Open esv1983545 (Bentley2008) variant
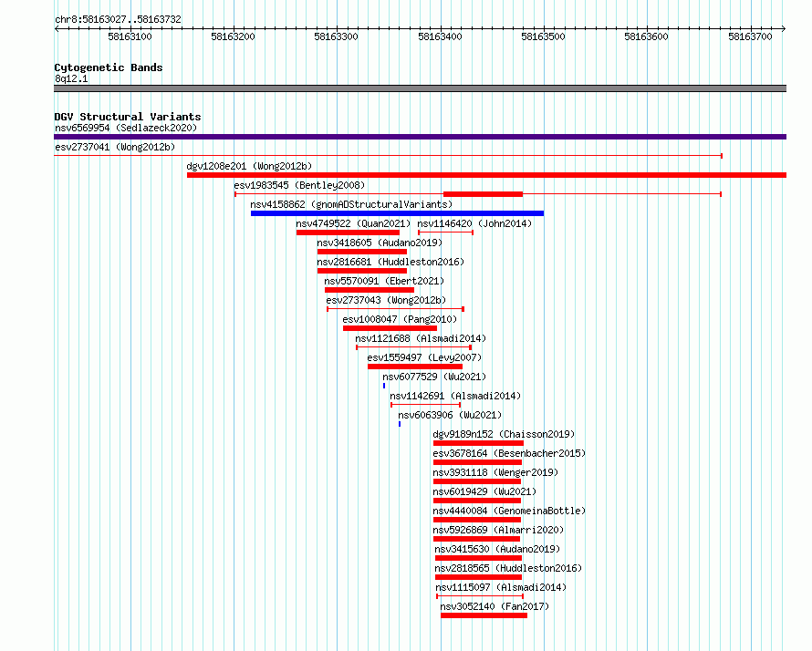812x651 pixels. pos(299,185)
